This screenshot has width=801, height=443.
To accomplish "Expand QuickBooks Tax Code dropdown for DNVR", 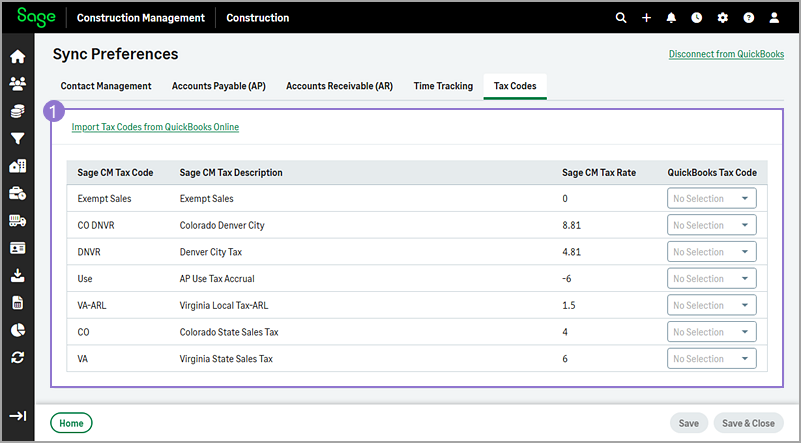I will 711,252.
